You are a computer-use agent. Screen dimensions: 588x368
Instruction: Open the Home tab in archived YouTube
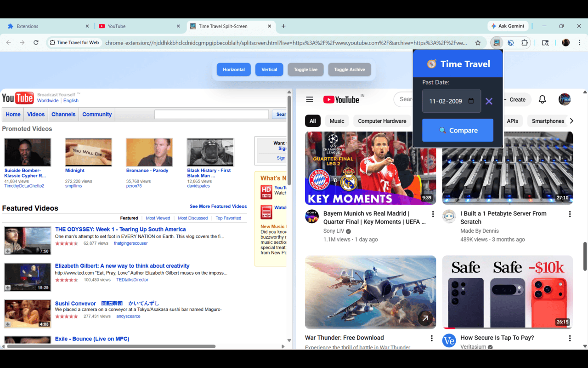tap(13, 115)
